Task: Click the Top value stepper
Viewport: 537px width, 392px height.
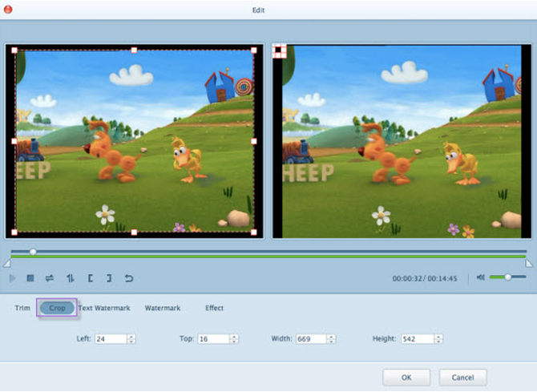Action: point(234,339)
